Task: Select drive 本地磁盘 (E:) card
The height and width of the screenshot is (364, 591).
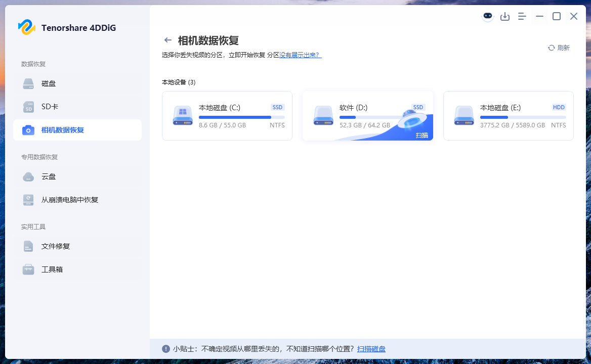Action: click(x=508, y=115)
